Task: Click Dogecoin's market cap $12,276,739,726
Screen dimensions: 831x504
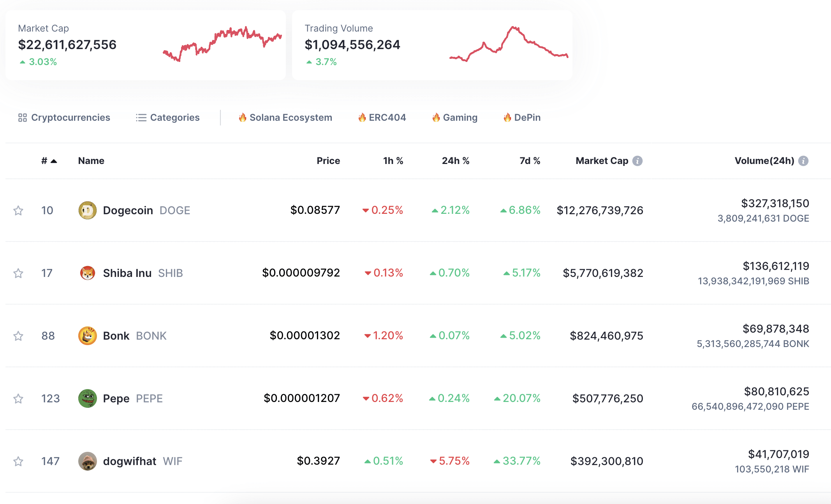Action: point(600,211)
